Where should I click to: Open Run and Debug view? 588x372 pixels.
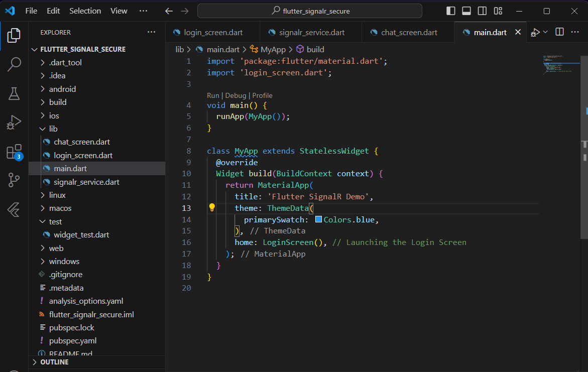pos(14,122)
